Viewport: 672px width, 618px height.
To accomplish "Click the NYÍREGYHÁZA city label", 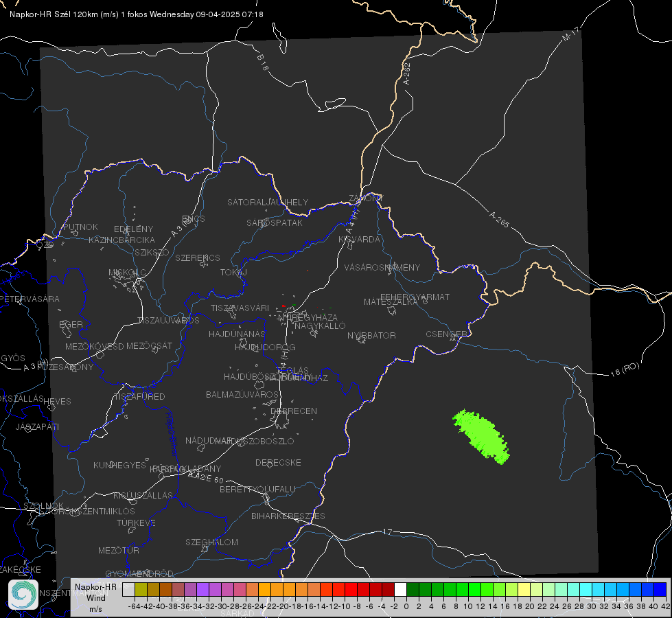I will [x=308, y=317].
